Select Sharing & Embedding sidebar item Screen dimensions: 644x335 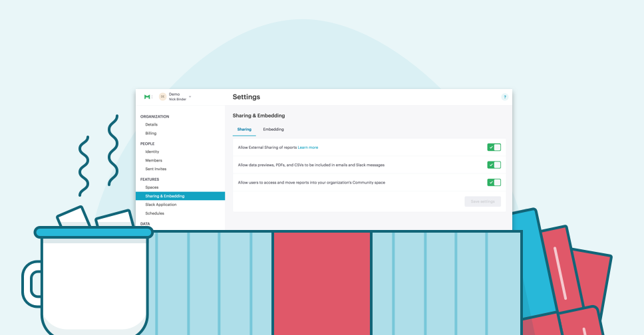pos(180,196)
